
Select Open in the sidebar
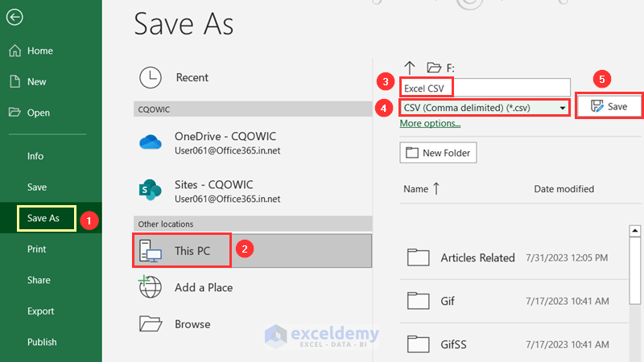[x=38, y=113]
